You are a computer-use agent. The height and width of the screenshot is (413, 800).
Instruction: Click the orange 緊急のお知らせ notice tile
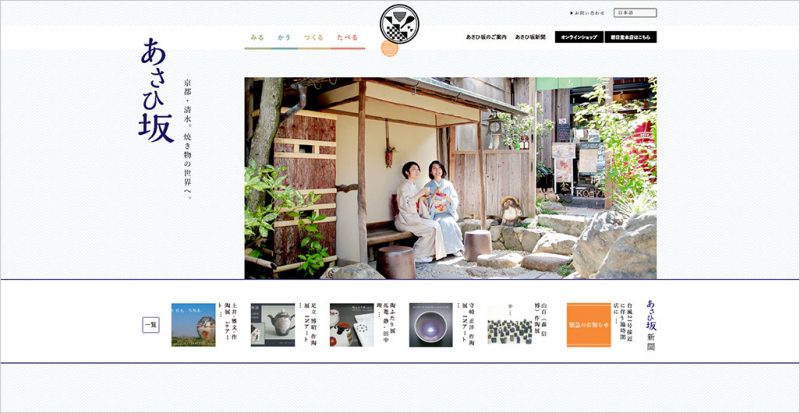[588, 324]
